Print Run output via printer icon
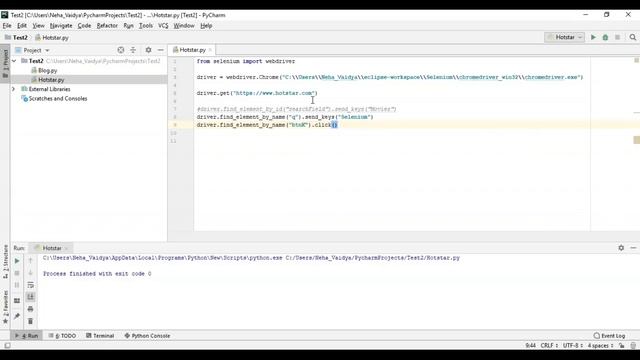Image resolution: width=640 pixels, height=360 pixels. pyautogui.click(x=30, y=309)
